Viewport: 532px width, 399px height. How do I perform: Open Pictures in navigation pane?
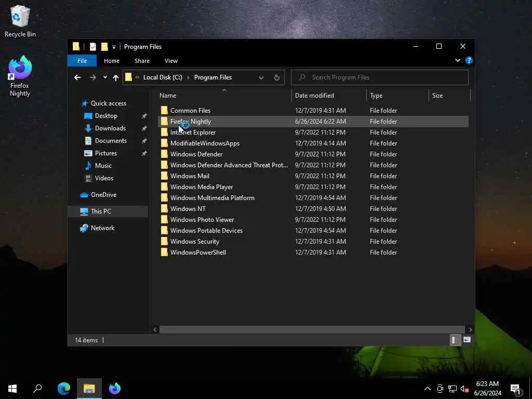click(x=105, y=153)
